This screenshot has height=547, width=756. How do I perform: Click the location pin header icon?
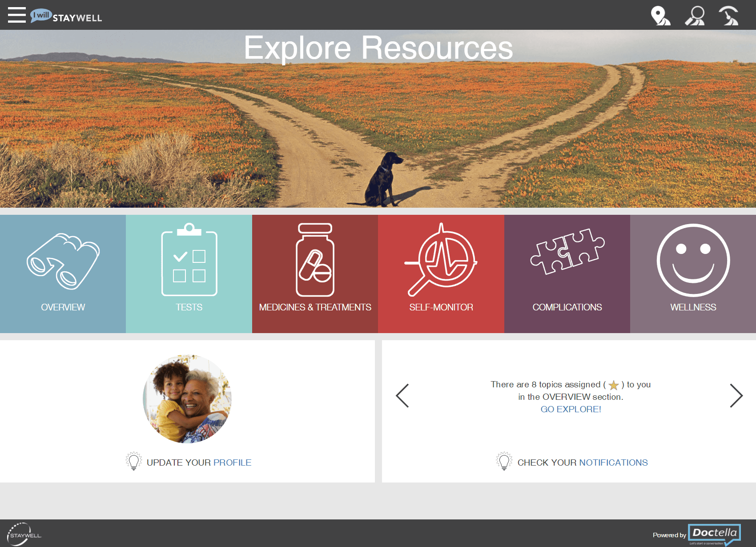coord(660,16)
